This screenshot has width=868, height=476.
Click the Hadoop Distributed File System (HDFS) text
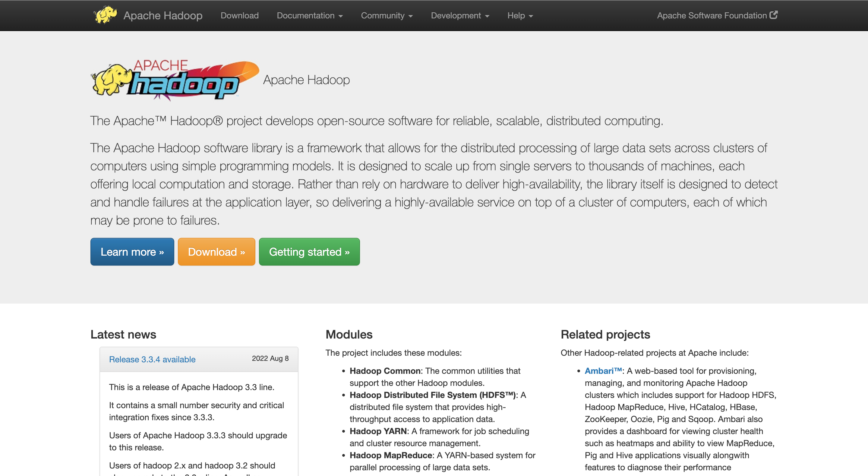433,395
